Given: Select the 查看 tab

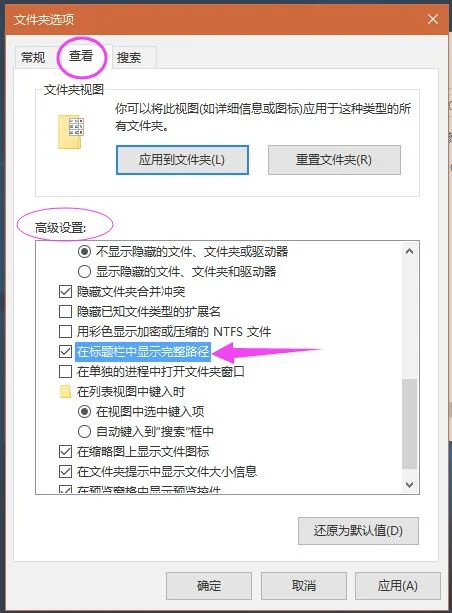Looking at the screenshot, I should [x=81, y=56].
